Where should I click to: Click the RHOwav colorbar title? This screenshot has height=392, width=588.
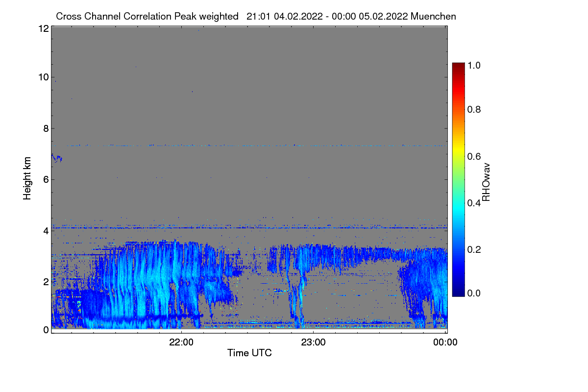click(x=487, y=182)
